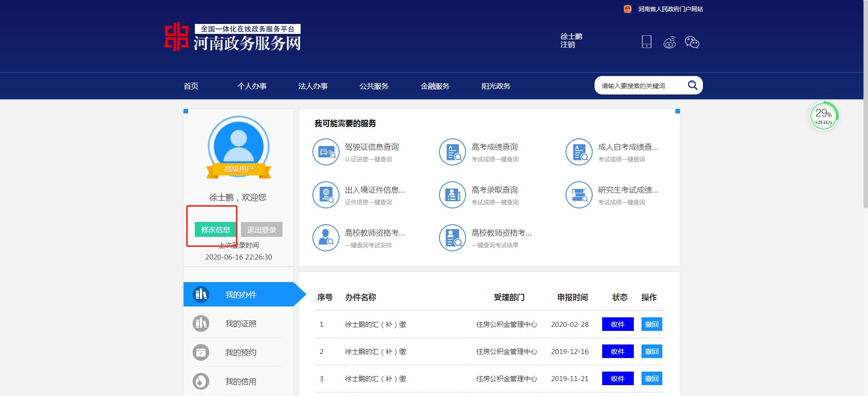
Task: Click the search magnifier icon
Action: tap(692, 85)
